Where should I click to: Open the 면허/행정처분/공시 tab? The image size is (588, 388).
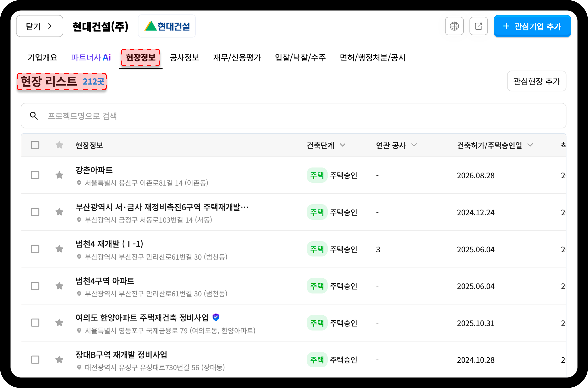(x=373, y=57)
